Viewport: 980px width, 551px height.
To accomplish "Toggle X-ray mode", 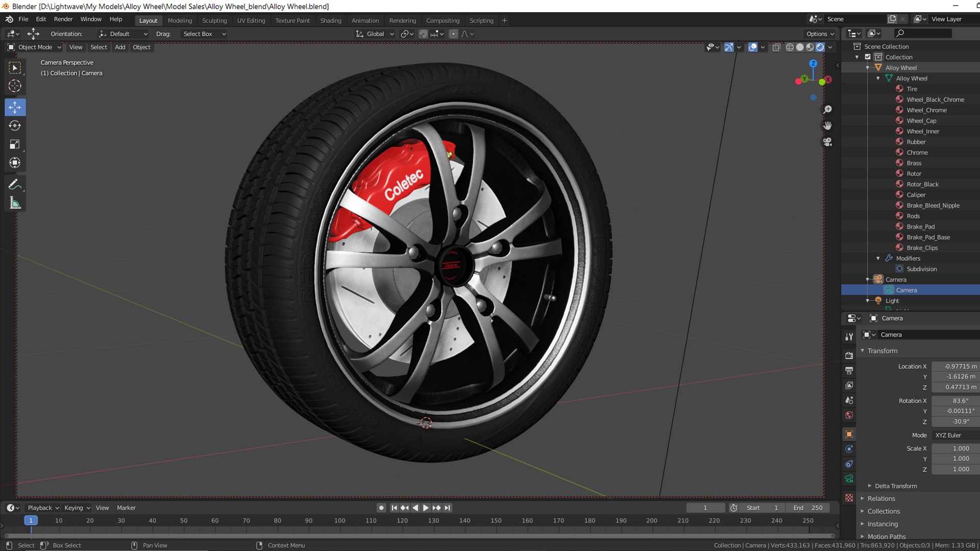I will click(x=776, y=47).
